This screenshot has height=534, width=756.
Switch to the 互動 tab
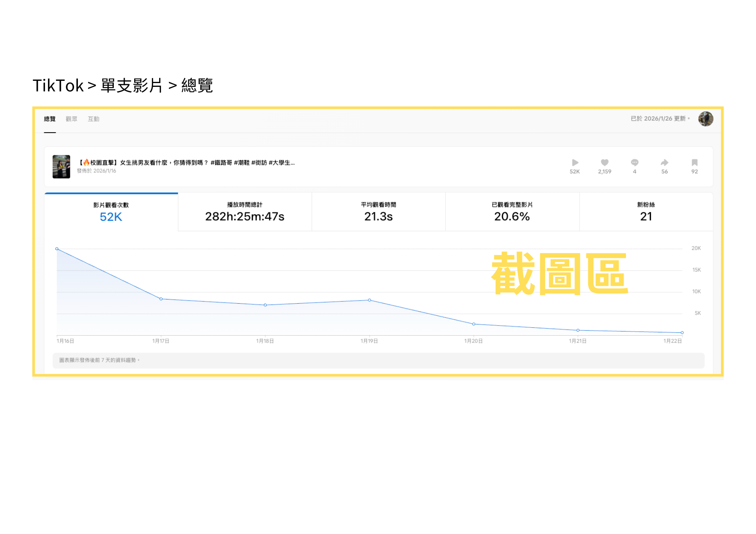pyautogui.click(x=93, y=119)
